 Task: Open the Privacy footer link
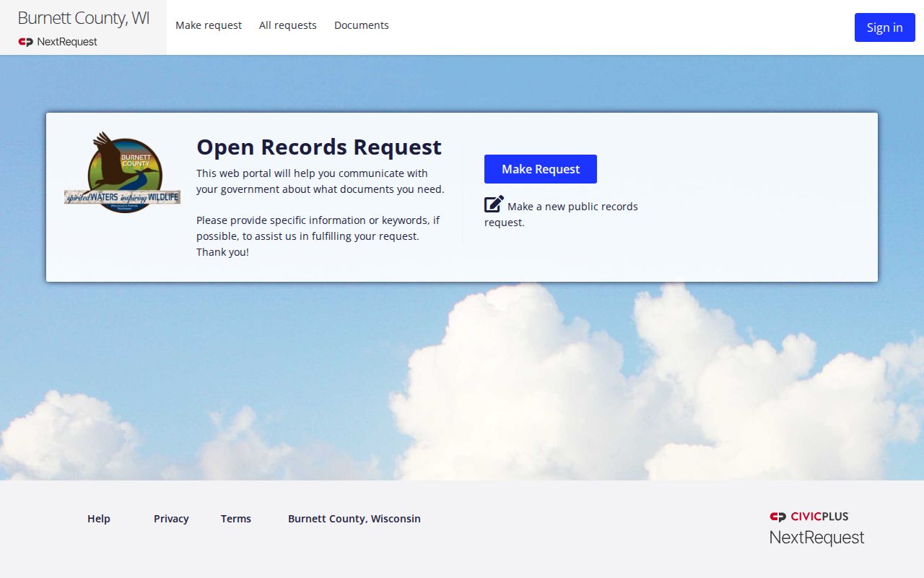(171, 519)
